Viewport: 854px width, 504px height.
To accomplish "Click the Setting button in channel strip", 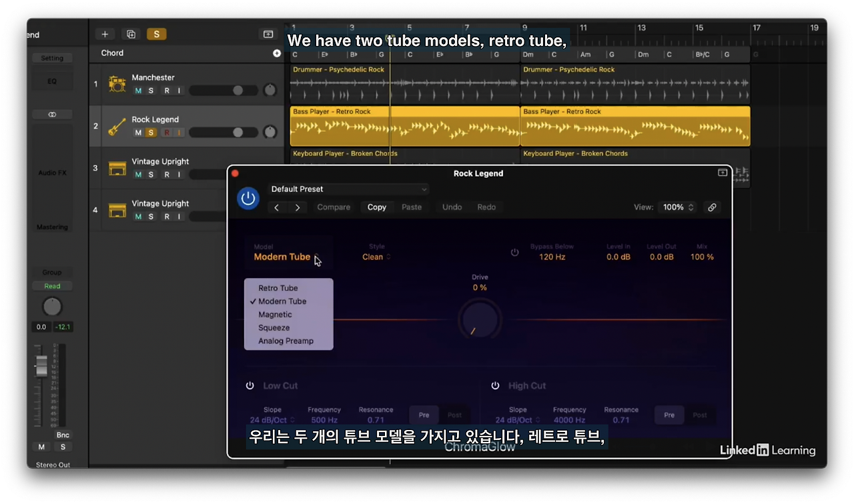I will click(x=52, y=59).
